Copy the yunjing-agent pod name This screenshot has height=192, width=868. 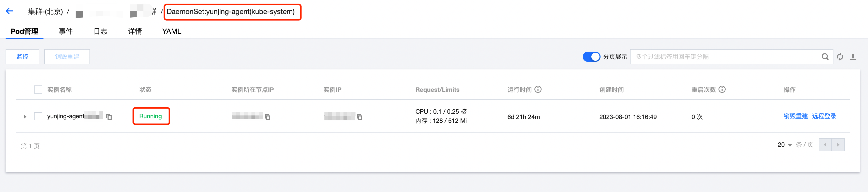(109, 116)
